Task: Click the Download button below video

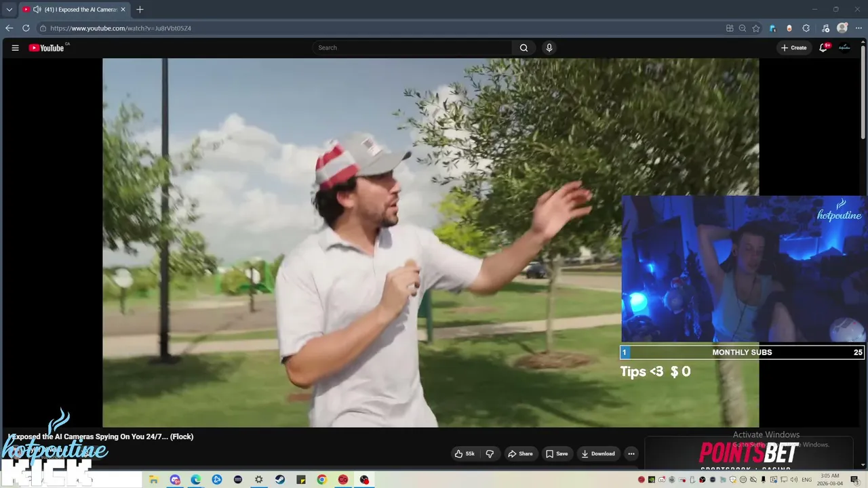Action: 598,454
